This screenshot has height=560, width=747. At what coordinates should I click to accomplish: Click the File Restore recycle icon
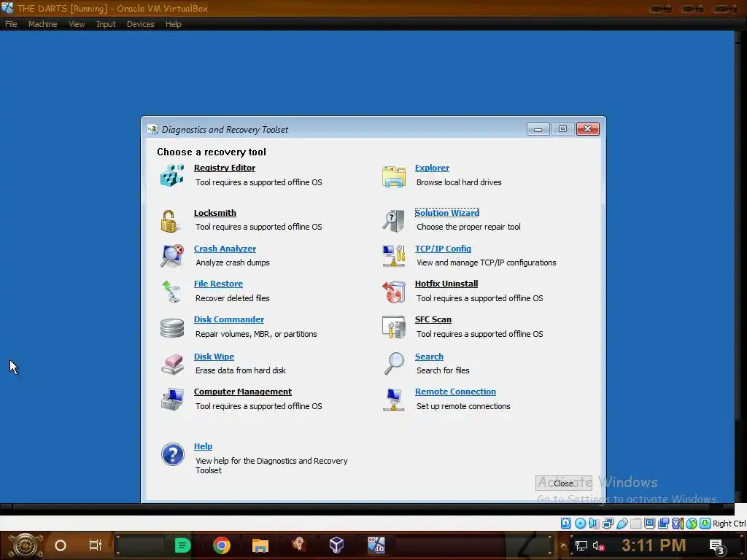coord(171,292)
